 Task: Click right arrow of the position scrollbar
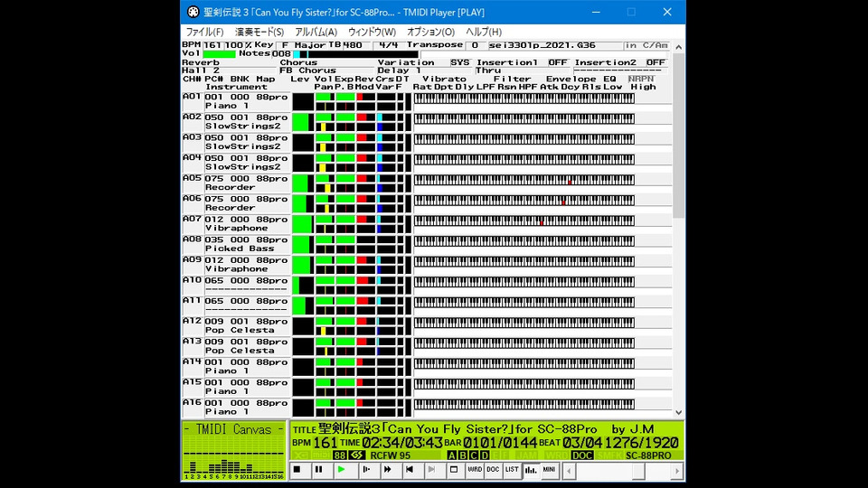(677, 471)
